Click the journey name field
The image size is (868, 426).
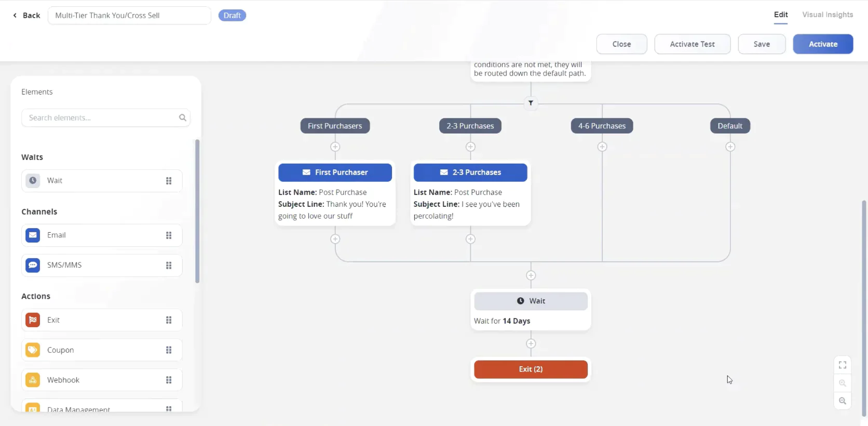tap(129, 16)
